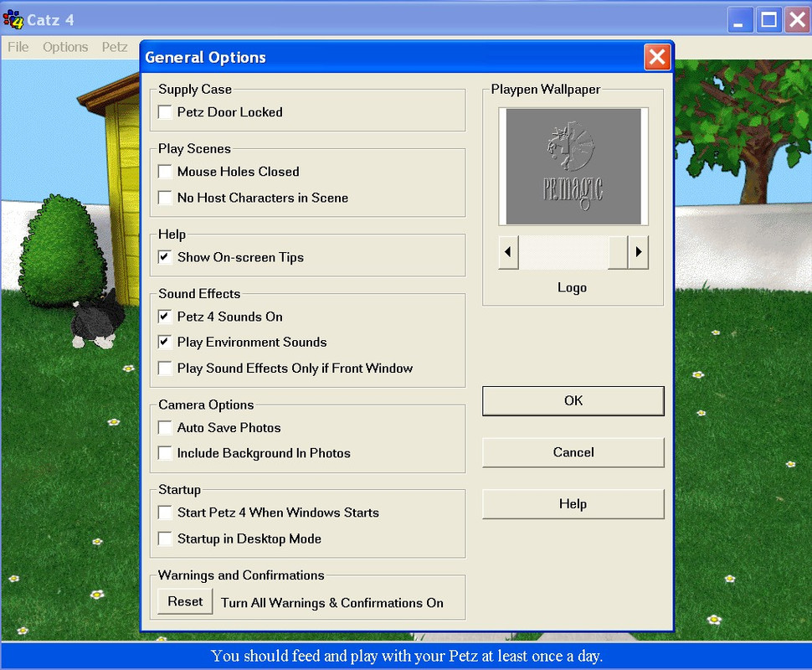This screenshot has width=812, height=670.
Task: Open Help from the dialog
Action: click(x=573, y=503)
